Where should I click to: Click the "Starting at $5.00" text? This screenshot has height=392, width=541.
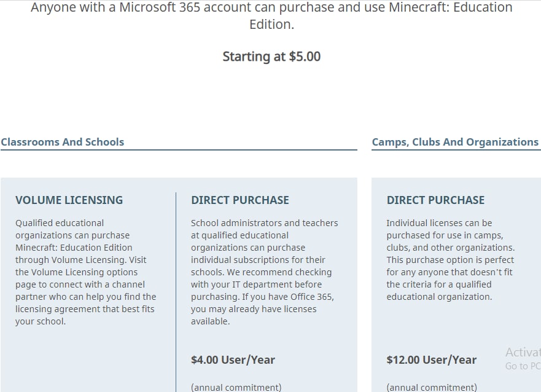[271, 57]
